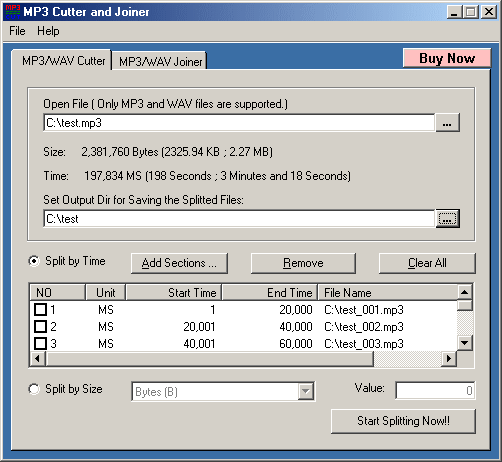Browse for the output directory

pyautogui.click(x=448, y=219)
